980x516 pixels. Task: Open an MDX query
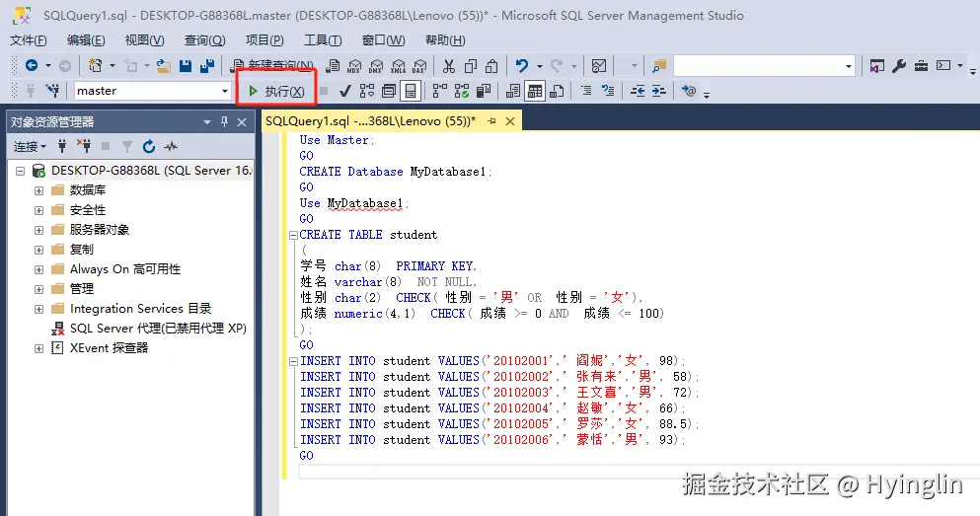point(354,65)
